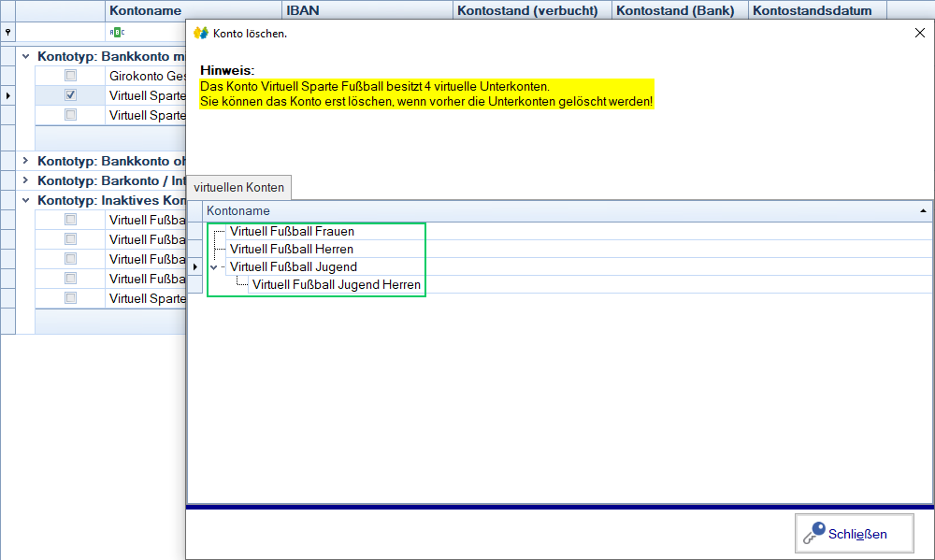Image resolution: width=935 pixels, height=560 pixels.
Task: Click the Schließen button
Action: tap(855, 534)
